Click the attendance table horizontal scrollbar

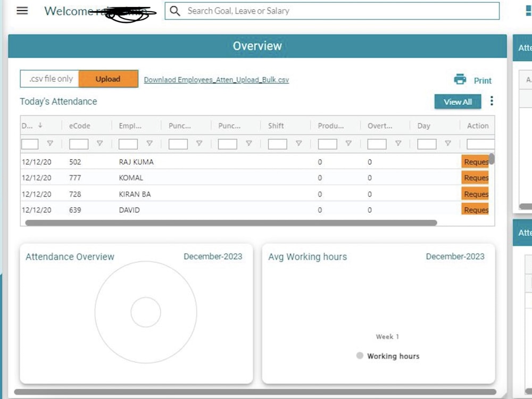tap(231, 222)
